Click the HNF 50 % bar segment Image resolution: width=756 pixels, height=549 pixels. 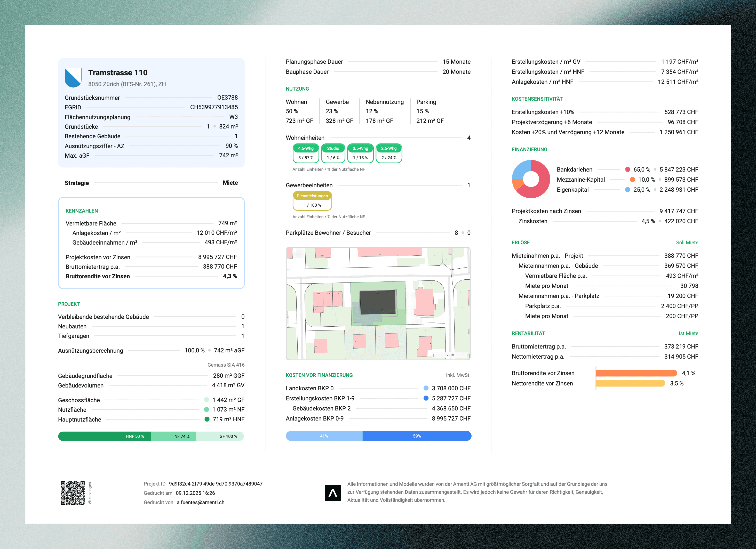(x=104, y=436)
